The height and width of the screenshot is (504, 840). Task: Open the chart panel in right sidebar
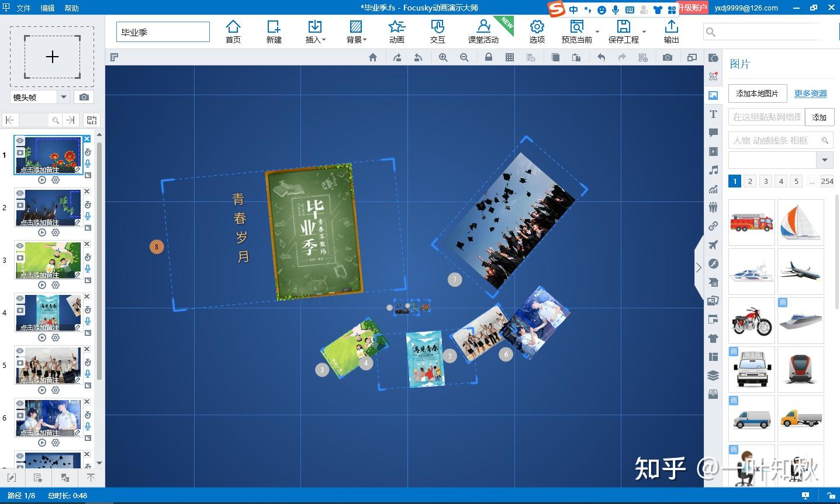pos(713,189)
